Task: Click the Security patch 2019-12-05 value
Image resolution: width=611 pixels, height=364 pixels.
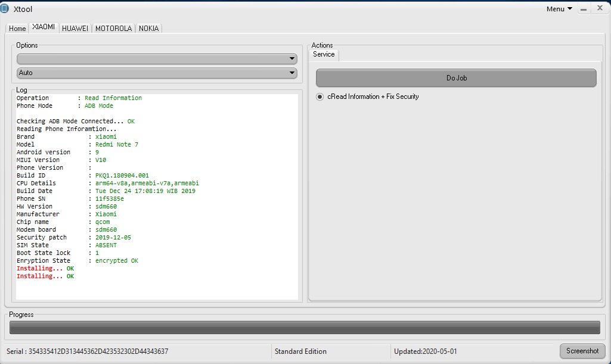Action: (113, 238)
